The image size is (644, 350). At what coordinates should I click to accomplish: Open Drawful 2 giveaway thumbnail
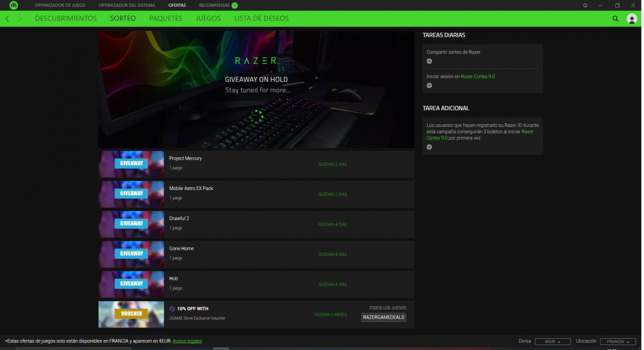tap(132, 225)
